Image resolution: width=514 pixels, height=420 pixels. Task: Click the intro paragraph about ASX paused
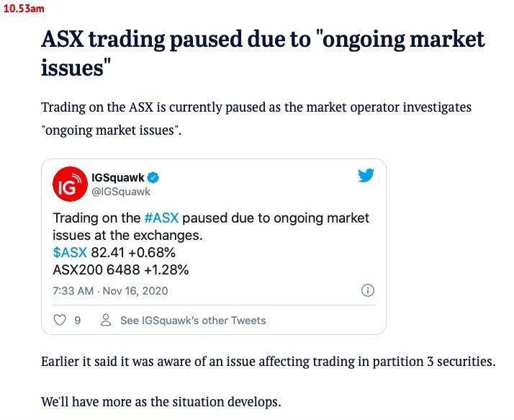coord(256,118)
